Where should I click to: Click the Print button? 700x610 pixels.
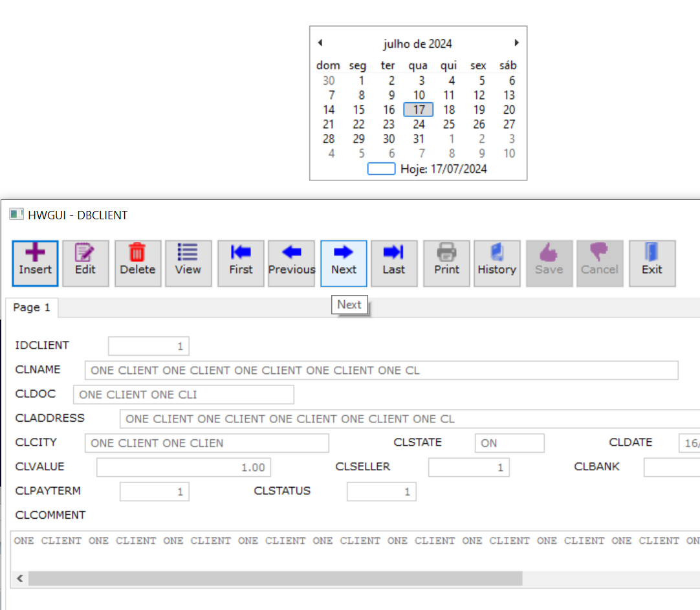click(446, 263)
